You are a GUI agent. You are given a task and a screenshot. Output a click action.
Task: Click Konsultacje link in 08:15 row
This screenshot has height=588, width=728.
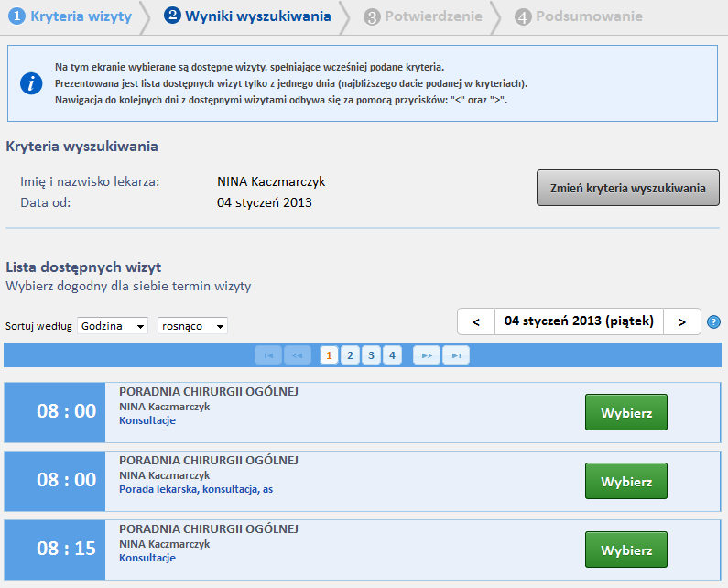click(147, 558)
